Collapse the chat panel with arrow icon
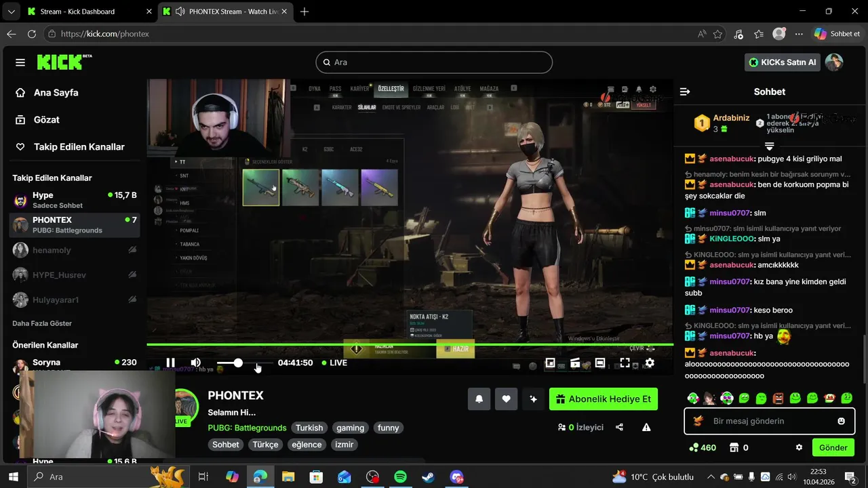Viewport: 868px width, 488px height. pyautogui.click(x=685, y=91)
